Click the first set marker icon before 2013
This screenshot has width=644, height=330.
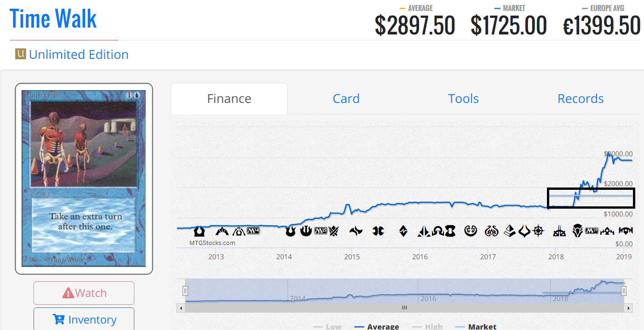pos(199,231)
